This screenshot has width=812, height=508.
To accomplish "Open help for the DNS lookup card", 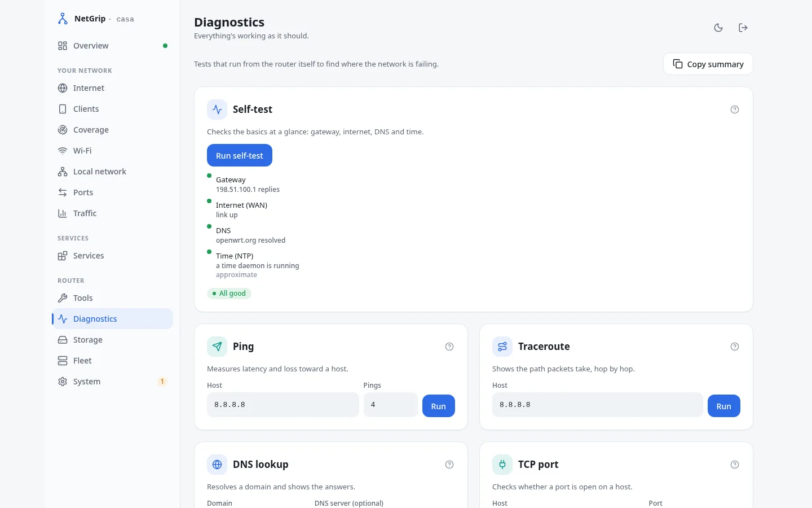I will (x=449, y=465).
